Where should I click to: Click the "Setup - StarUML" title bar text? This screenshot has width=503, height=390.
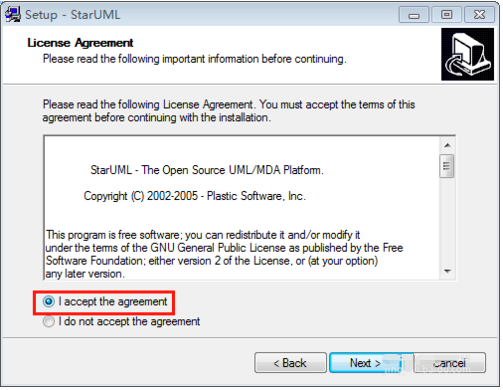pos(73,15)
